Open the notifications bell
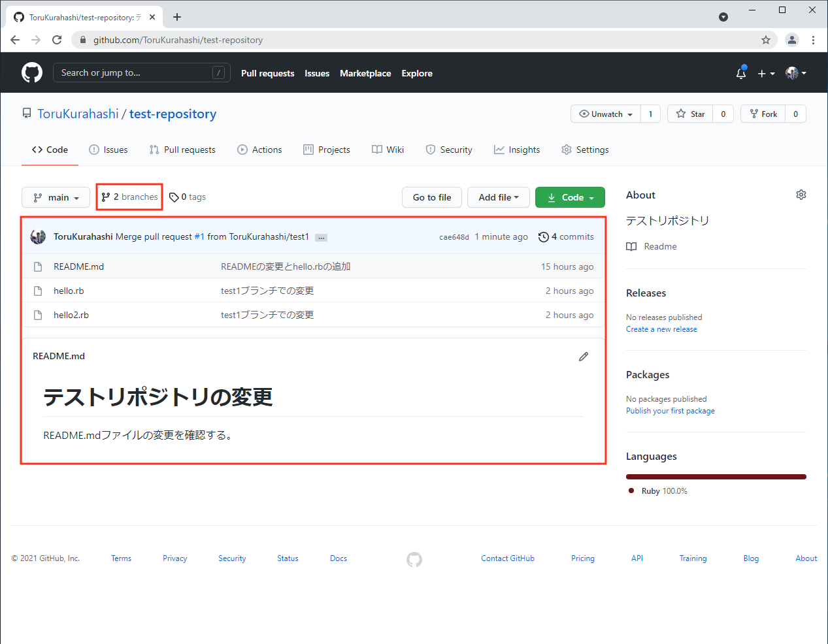Image resolution: width=828 pixels, height=644 pixels. (x=741, y=73)
